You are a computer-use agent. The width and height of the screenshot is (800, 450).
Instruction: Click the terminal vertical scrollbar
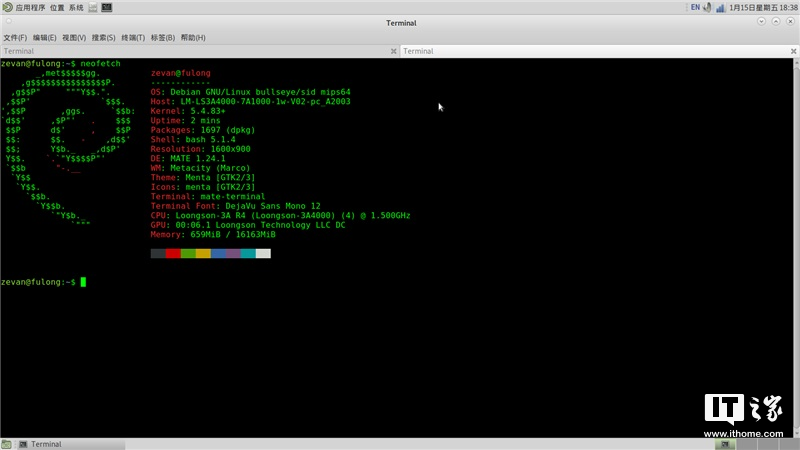[796, 247]
